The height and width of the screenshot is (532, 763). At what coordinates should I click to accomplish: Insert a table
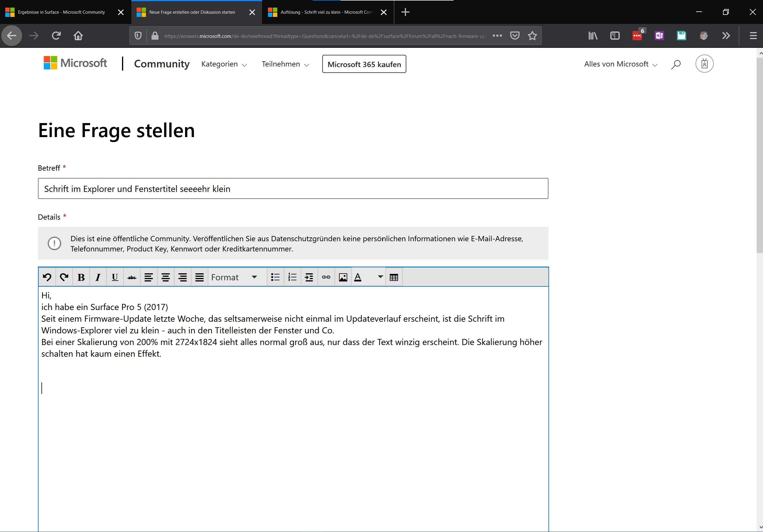[x=394, y=277]
